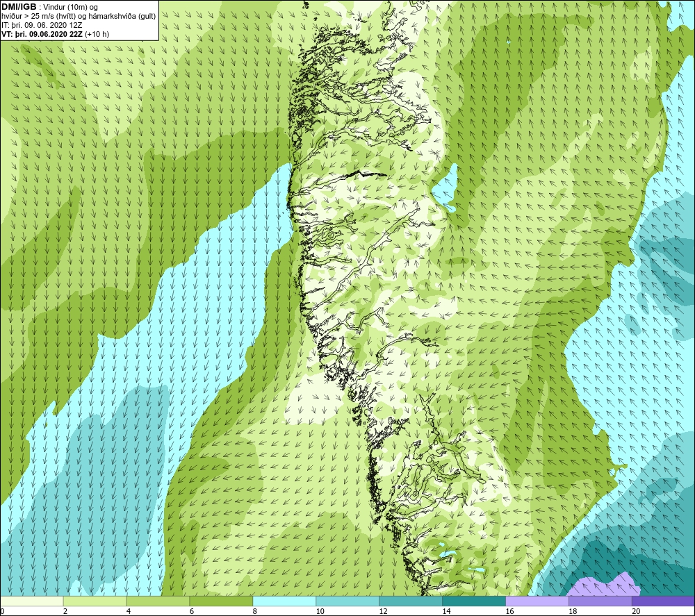This screenshot has height=616, width=695.
Task: Click the 18–20 m/s medium purple swatch
Action: [600, 601]
